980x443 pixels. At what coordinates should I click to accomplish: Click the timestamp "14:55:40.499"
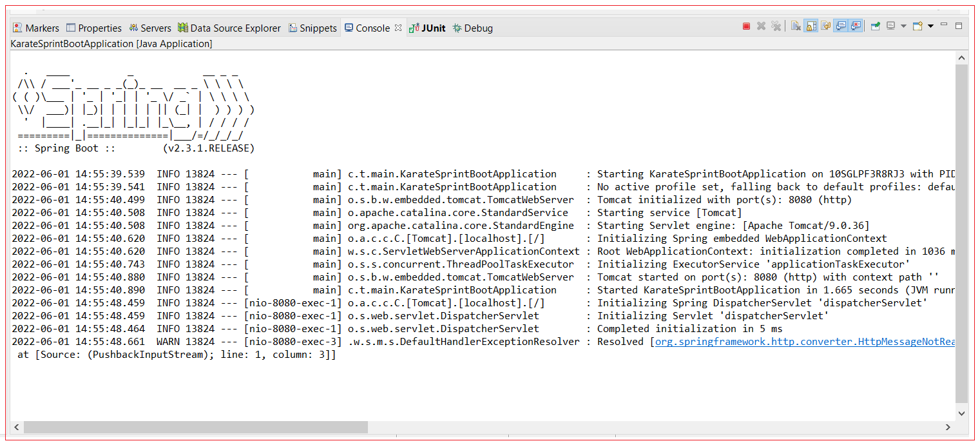[110, 199]
